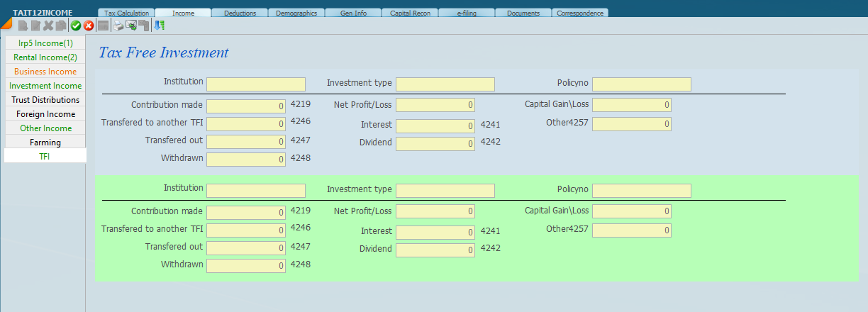Switch to the Tax Calculation tab
The width and height of the screenshot is (868, 312).
click(x=126, y=13)
